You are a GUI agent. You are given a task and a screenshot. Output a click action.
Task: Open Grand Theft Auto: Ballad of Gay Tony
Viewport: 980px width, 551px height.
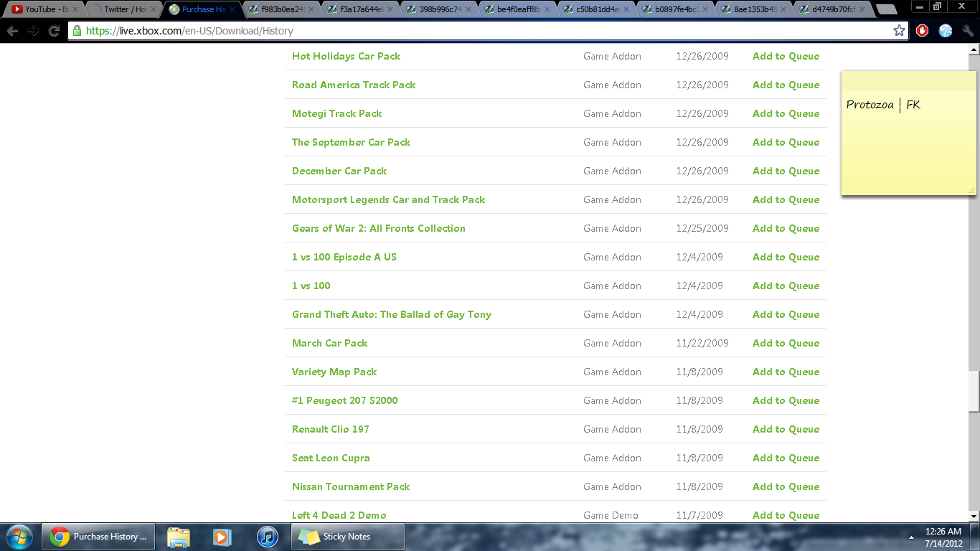coord(392,314)
